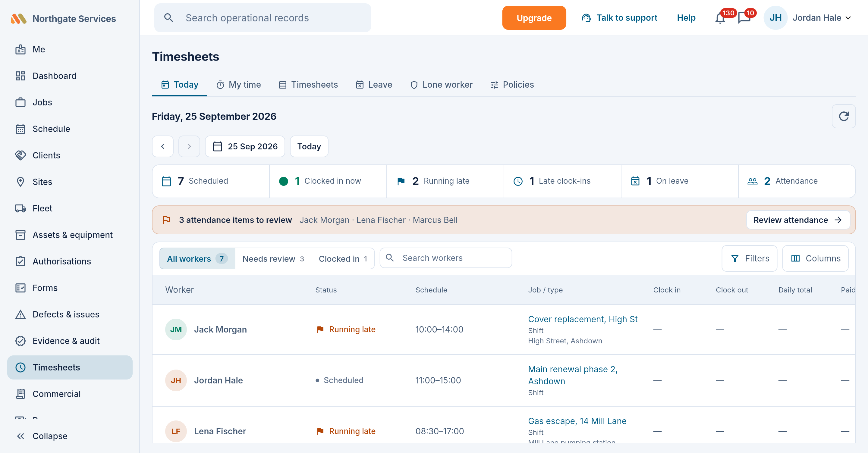Open Commercial in the sidebar

[70, 394]
